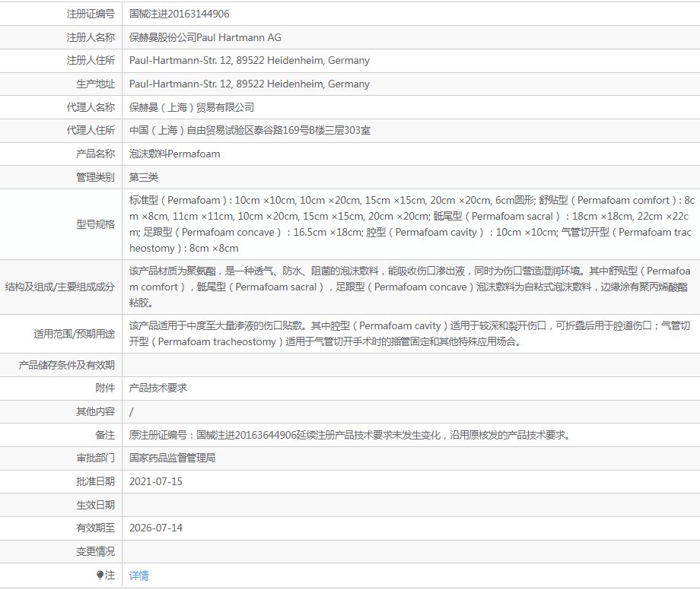Select approval date 2021-07-15
Viewport: 700px width, 590px height.
pyautogui.click(x=156, y=481)
